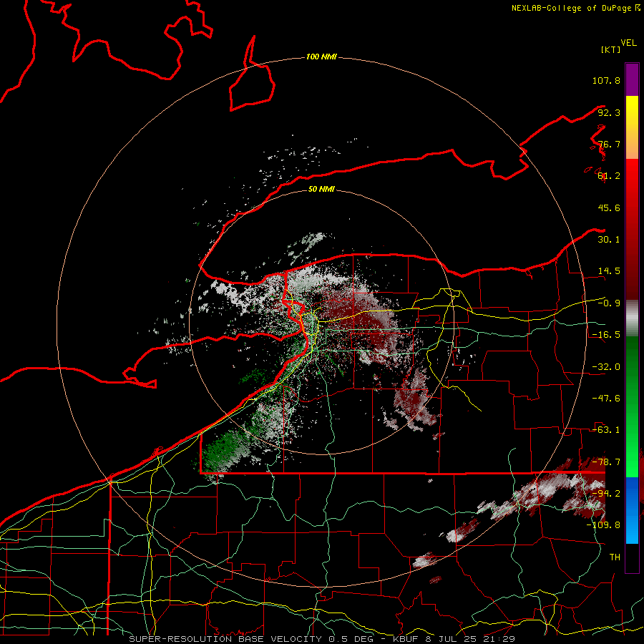The height and width of the screenshot is (644, 644).
Task: Click the VEL legend title
Action: pyautogui.click(x=628, y=43)
